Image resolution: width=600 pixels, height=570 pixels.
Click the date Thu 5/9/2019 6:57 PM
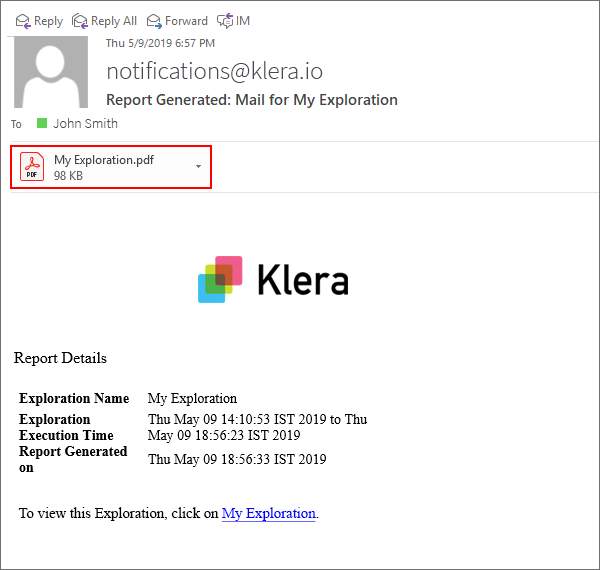click(160, 43)
